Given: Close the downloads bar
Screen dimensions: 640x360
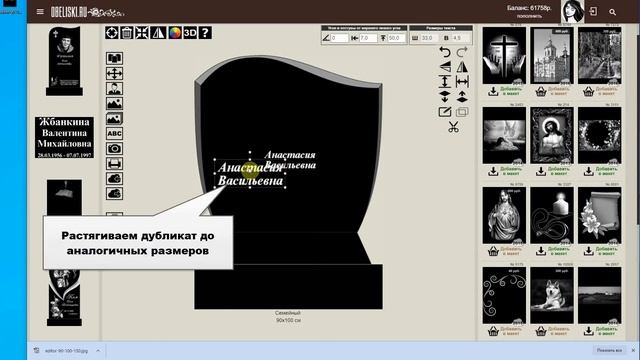Looking at the screenshot, I should pyautogui.click(x=633, y=350).
